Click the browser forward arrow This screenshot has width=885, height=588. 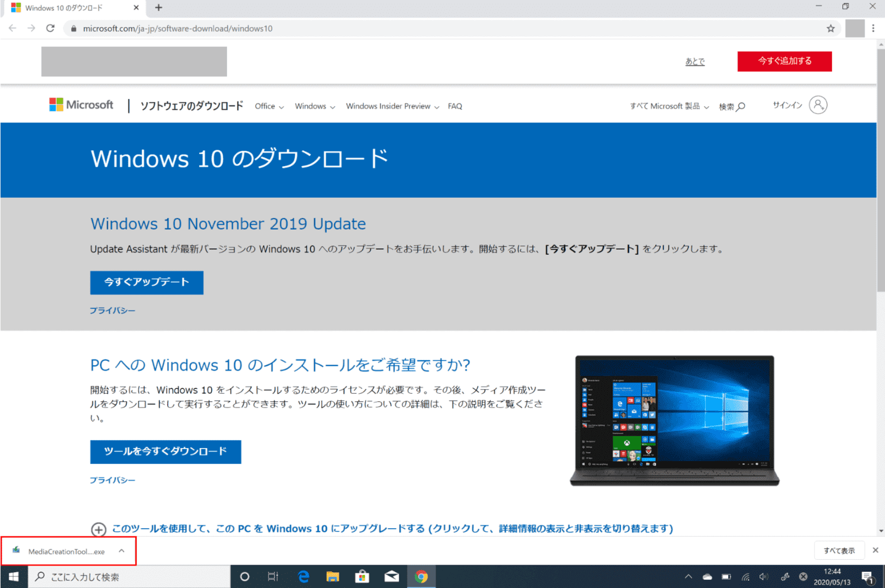[32, 28]
